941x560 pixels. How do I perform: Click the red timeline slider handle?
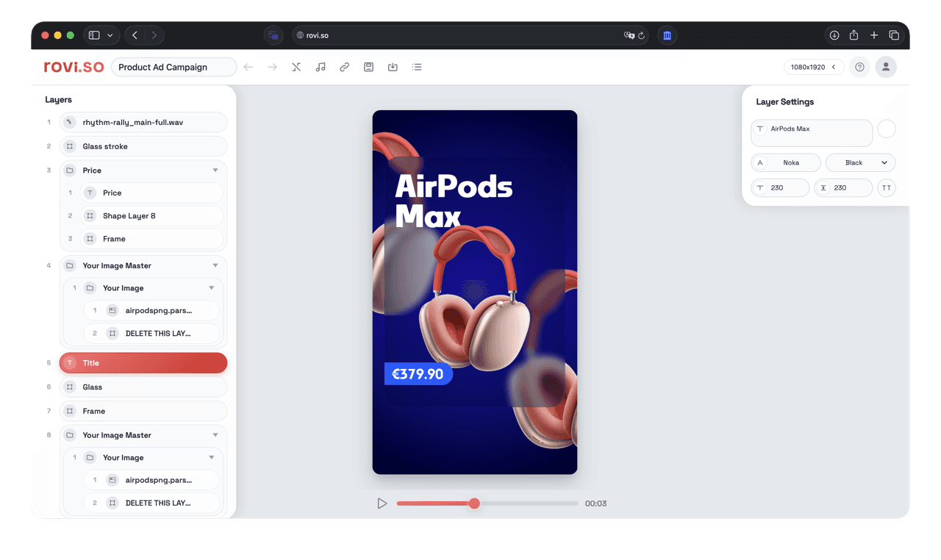pos(474,503)
